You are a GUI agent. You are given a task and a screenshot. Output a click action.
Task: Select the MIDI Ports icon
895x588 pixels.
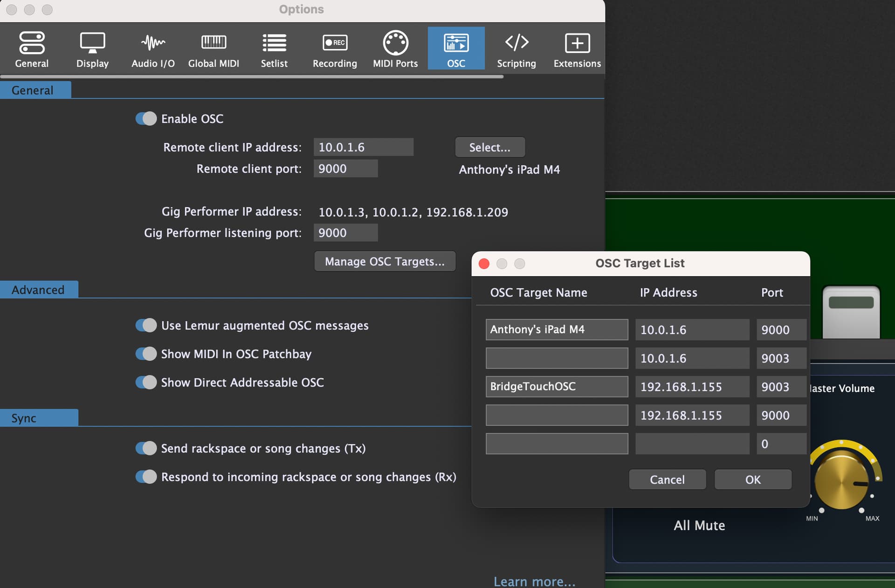pos(395,48)
